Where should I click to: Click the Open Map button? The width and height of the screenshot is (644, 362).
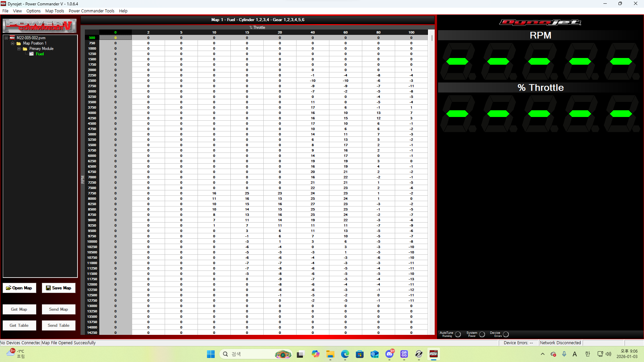tap(19, 288)
